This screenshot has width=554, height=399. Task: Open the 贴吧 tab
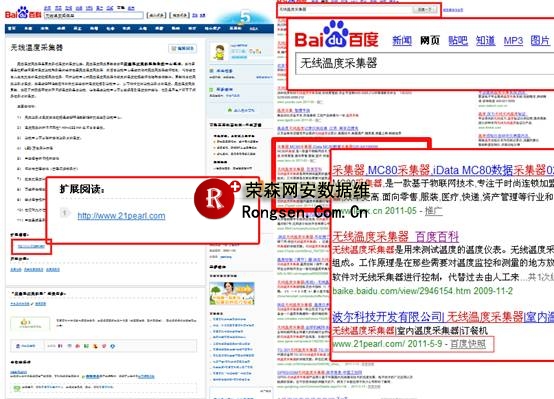(458, 41)
